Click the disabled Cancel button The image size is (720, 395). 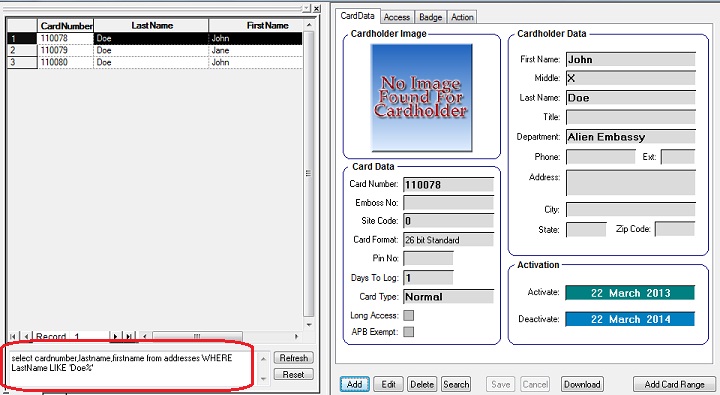(x=535, y=384)
